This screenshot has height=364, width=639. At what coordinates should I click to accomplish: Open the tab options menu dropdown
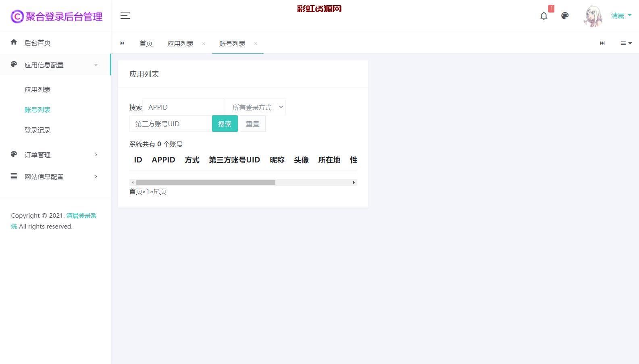pos(626,43)
